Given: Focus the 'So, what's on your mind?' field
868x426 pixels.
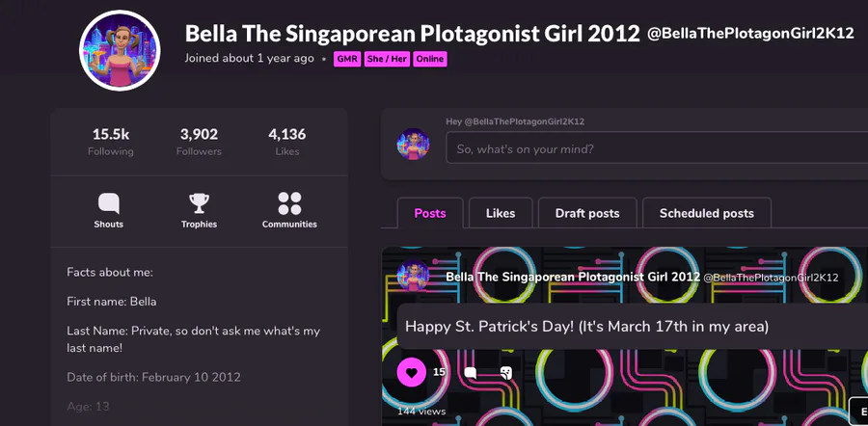Looking at the screenshot, I should click(657, 147).
